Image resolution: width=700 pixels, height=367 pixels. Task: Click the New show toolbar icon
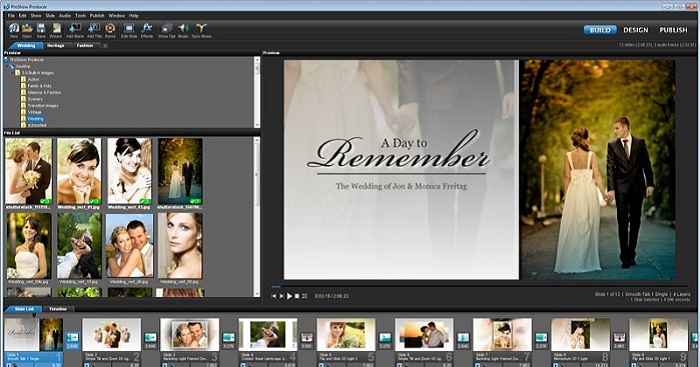click(14, 29)
